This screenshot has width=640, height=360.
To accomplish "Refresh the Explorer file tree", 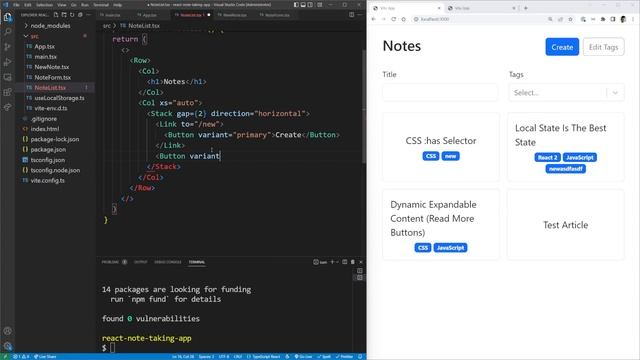I will tap(72, 15).
